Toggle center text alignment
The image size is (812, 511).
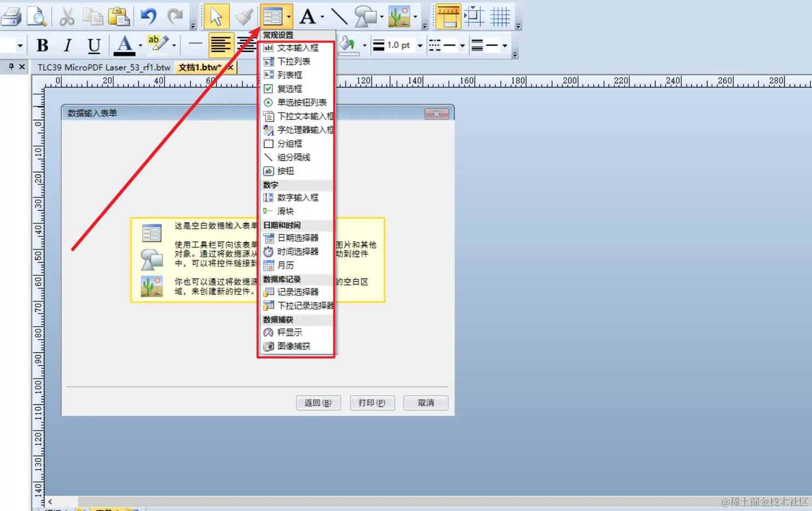[x=247, y=45]
